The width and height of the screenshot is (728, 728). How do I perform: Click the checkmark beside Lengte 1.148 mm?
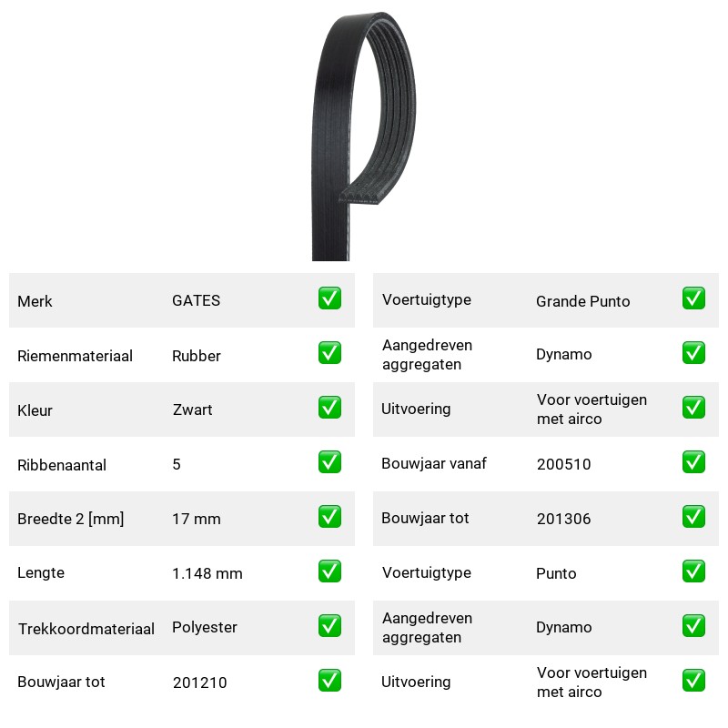click(x=329, y=571)
